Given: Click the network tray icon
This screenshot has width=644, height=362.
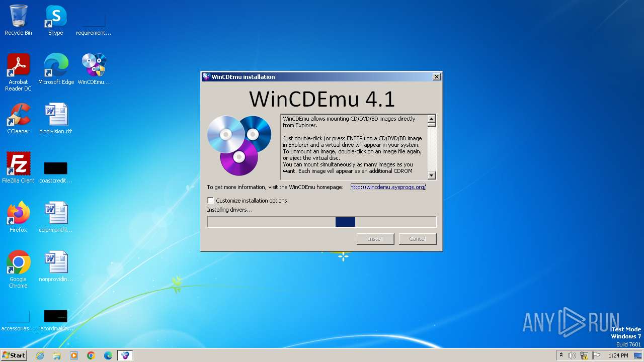Looking at the screenshot, I should coord(584,355).
